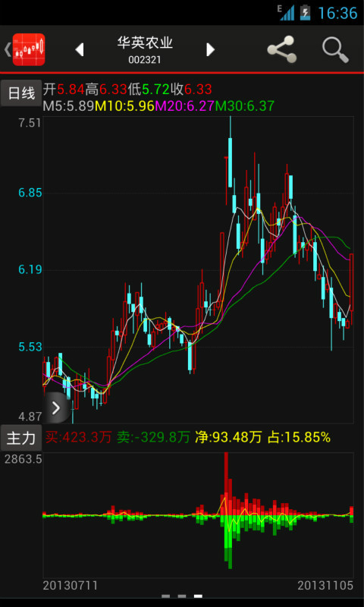Tap the M20:6.27 moving average label
This screenshot has width=364, height=607.
[185, 105]
